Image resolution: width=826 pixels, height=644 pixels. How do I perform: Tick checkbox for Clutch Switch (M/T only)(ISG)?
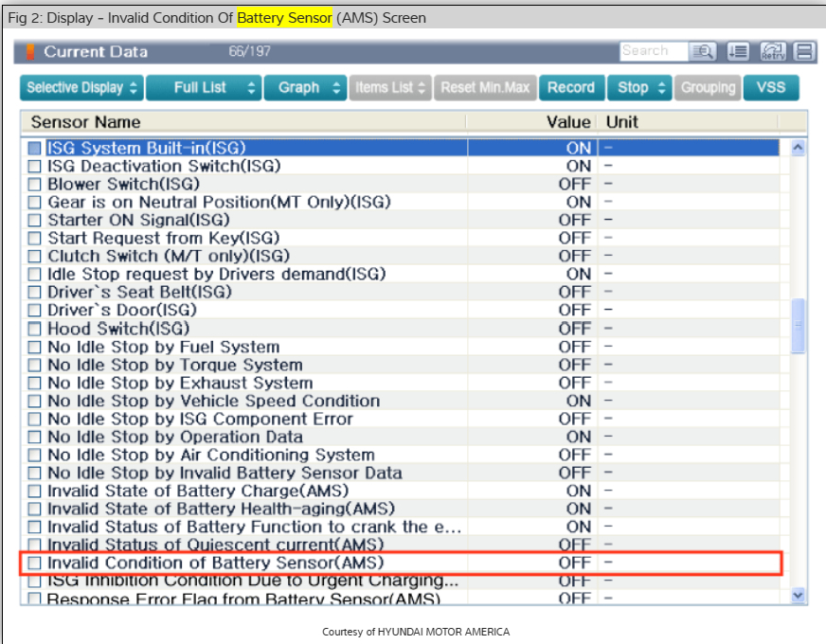click(34, 256)
